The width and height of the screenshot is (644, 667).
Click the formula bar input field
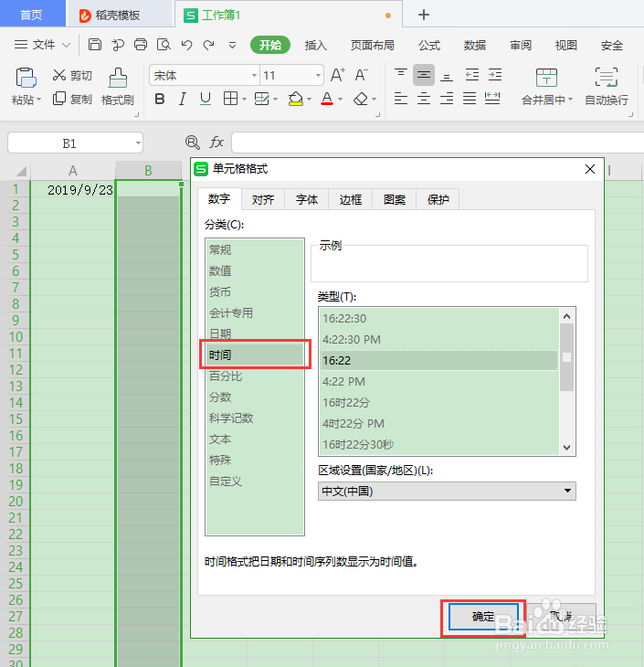438,142
